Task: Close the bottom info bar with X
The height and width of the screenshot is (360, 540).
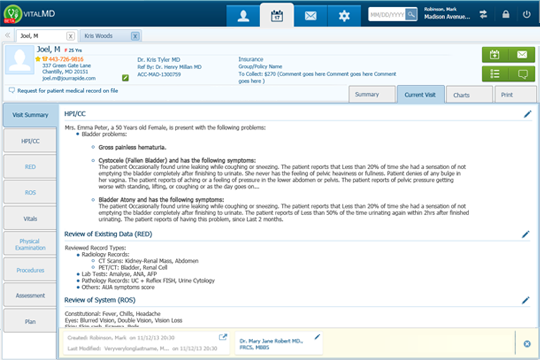Action: [x=527, y=344]
